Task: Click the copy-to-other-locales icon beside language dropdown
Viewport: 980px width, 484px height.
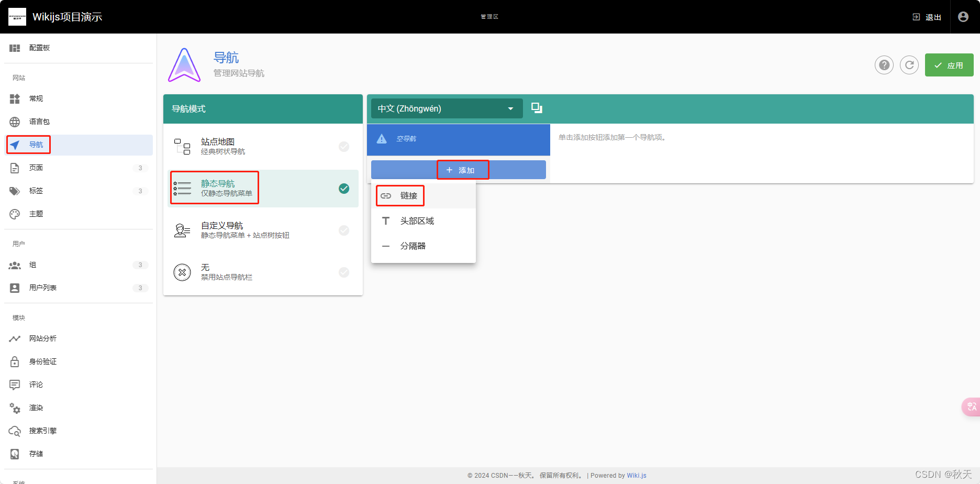Action: point(536,108)
